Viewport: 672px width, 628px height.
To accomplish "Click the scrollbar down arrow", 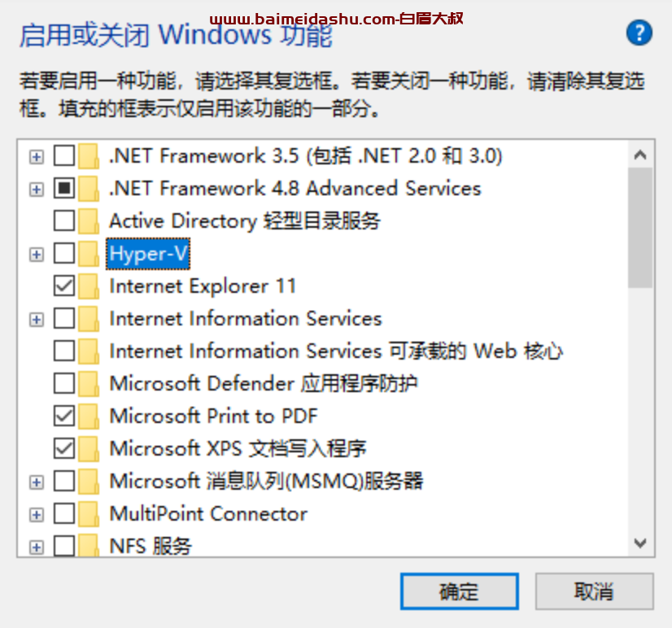I will click(640, 543).
